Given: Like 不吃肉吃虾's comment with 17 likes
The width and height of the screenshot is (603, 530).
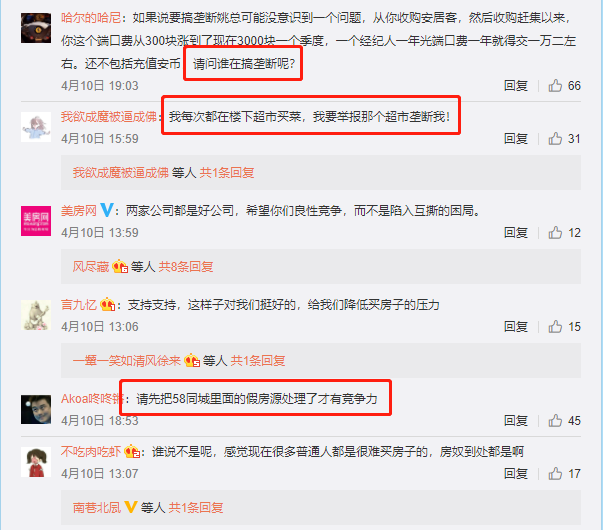Looking at the screenshot, I should click(x=555, y=473).
